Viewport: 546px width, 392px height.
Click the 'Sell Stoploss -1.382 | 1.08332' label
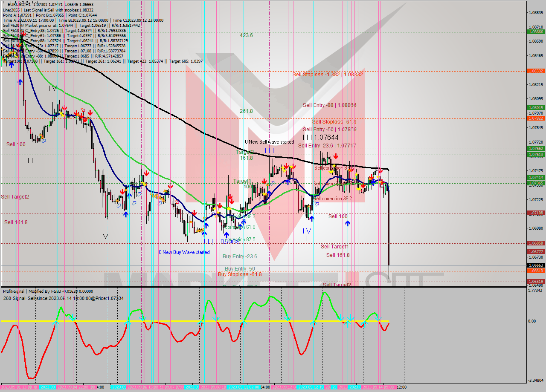(328, 74)
